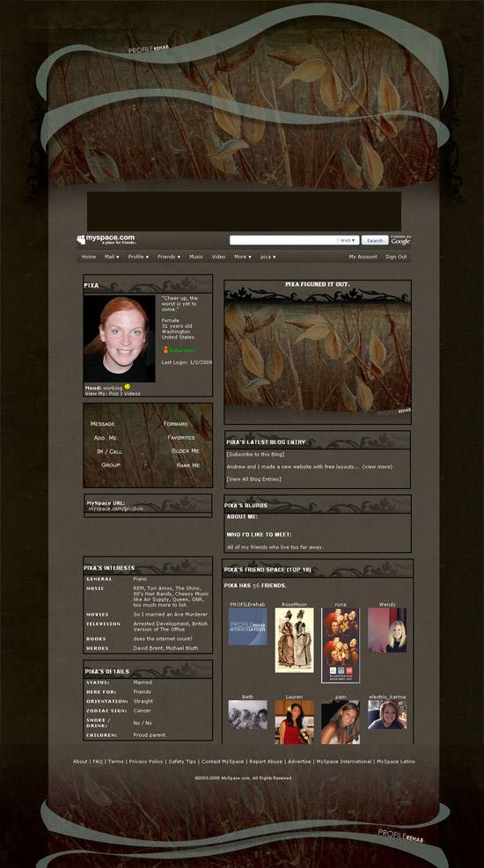Expand the Friends menu
This screenshot has width=484, height=868.
point(168,257)
